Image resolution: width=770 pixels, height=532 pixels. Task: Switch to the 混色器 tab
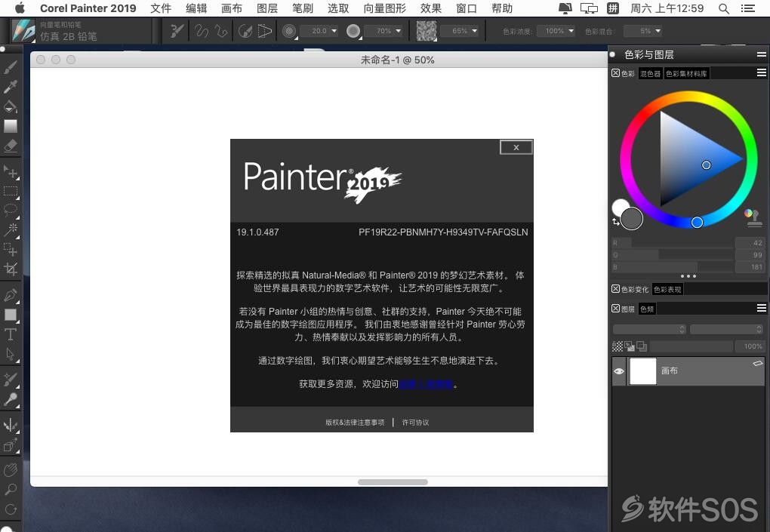[x=650, y=74]
